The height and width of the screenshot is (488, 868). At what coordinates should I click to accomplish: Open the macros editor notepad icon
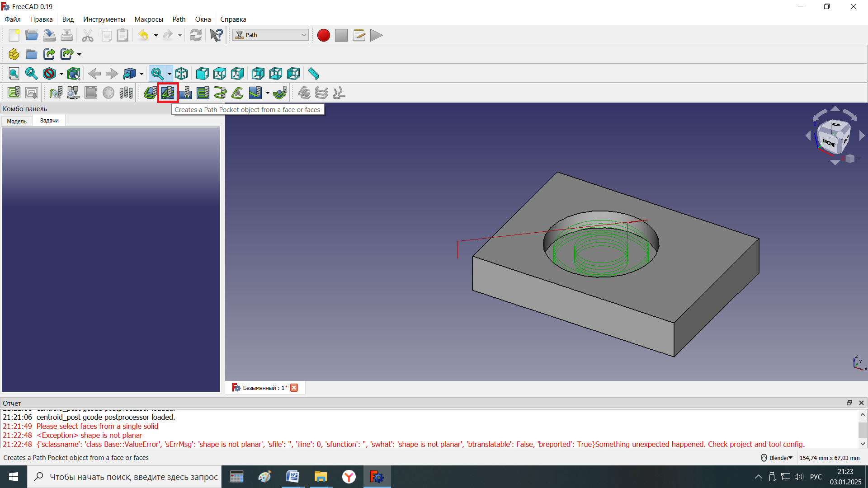(359, 35)
